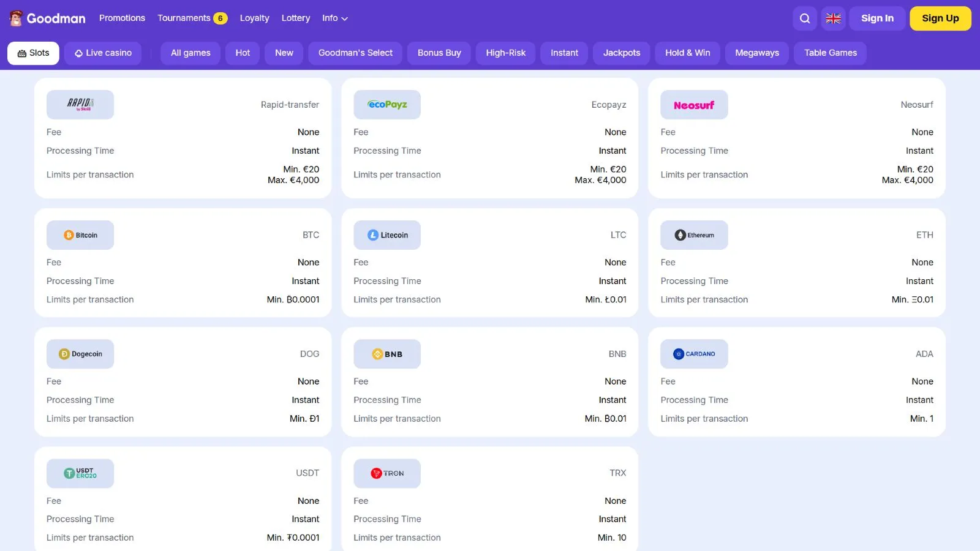Select Jackpots category
980x551 pixels.
point(622,53)
